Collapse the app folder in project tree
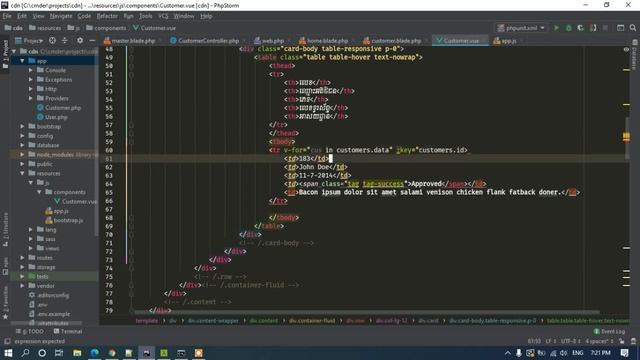The width and height of the screenshot is (640, 360). [22, 61]
